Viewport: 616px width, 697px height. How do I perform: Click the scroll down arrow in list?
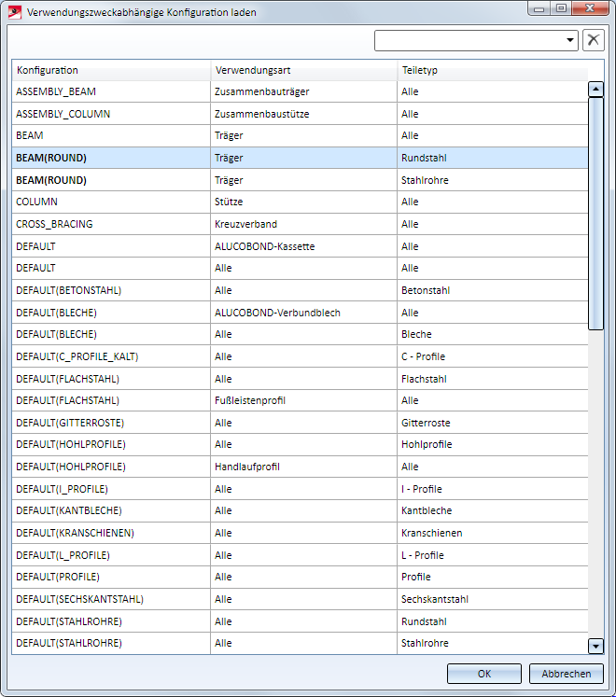click(x=595, y=646)
